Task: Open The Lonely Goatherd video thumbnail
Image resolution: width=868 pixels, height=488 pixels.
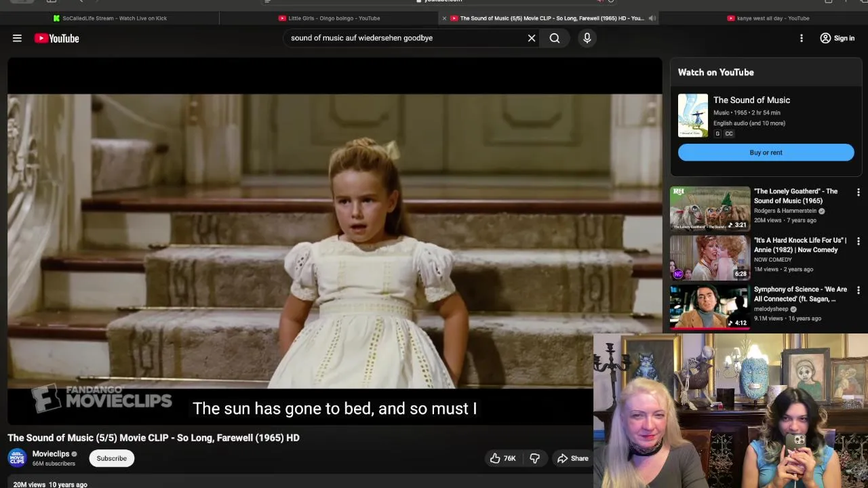Action: click(x=709, y=209)
